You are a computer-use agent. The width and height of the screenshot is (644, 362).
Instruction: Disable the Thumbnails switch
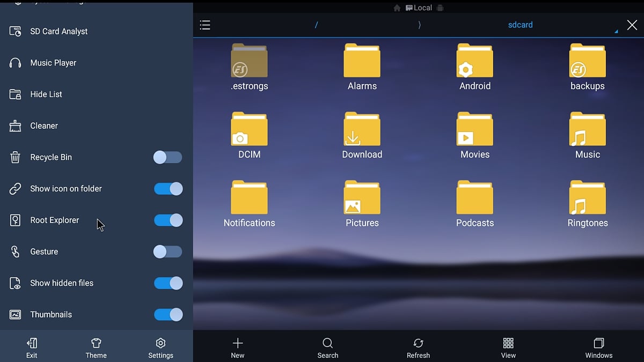pyautogui.click(x=168, y=315)
